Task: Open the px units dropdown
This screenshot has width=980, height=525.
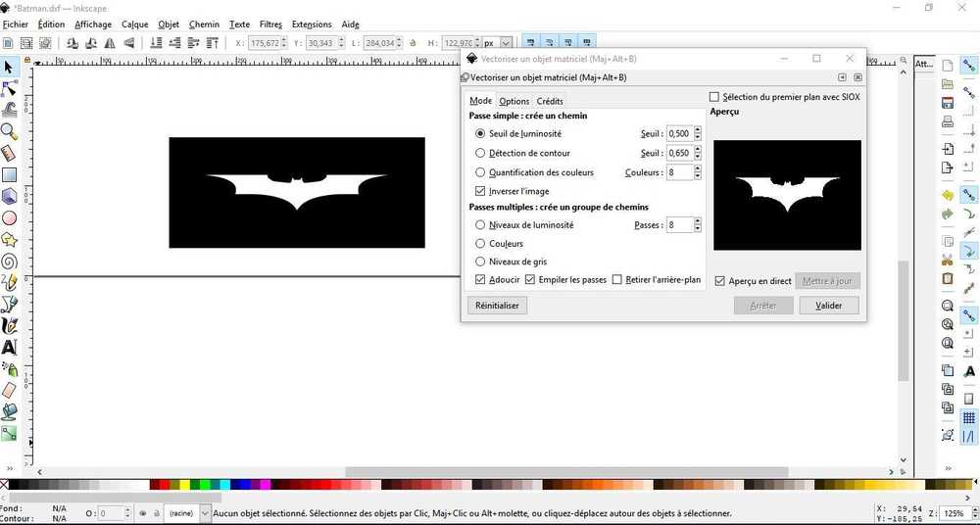Action: point(507,43)
